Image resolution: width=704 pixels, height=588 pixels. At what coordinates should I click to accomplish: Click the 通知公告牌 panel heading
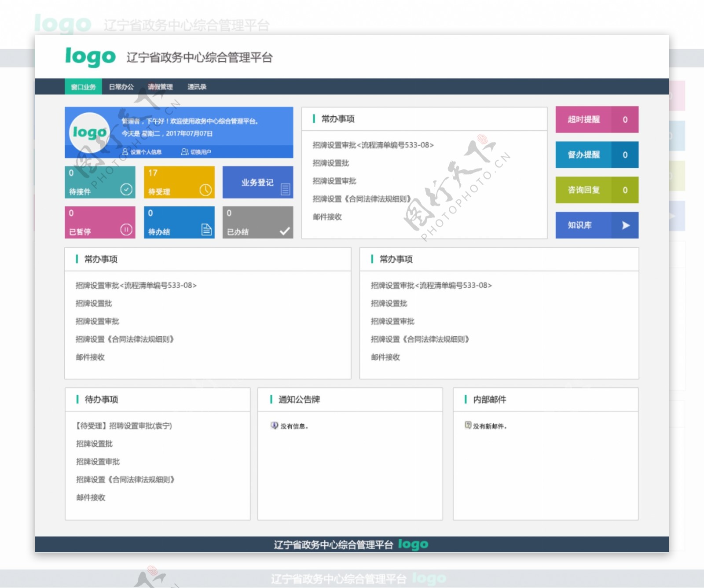(x=299, y=399)
